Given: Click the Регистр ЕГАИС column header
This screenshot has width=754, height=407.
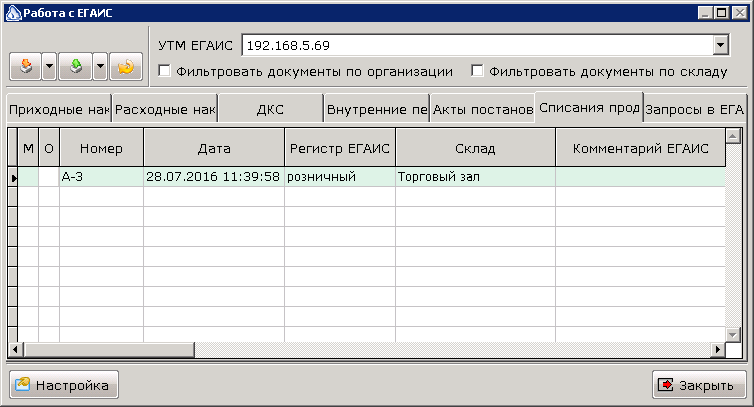Looking at the screenshot, I should (340, 148).
